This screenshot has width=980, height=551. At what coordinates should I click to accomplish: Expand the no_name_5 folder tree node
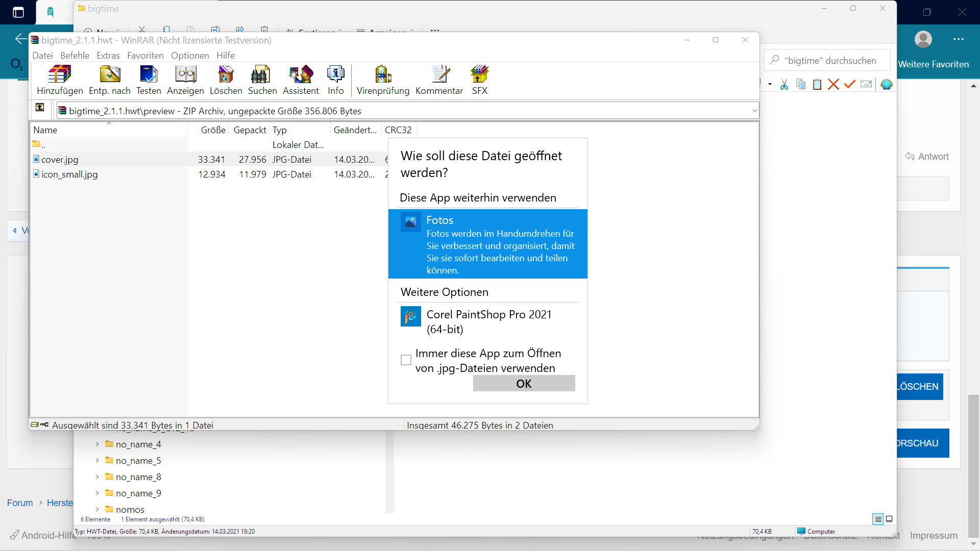pos(97,461)
